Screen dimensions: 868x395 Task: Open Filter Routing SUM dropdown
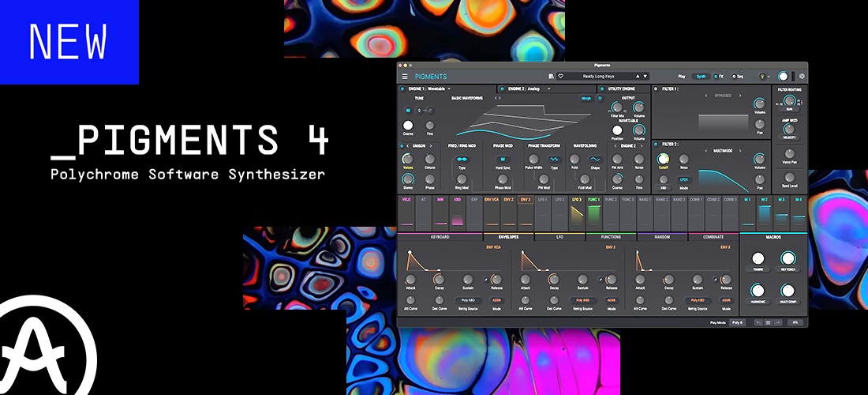pyautogui.click(x=789, y=110)
